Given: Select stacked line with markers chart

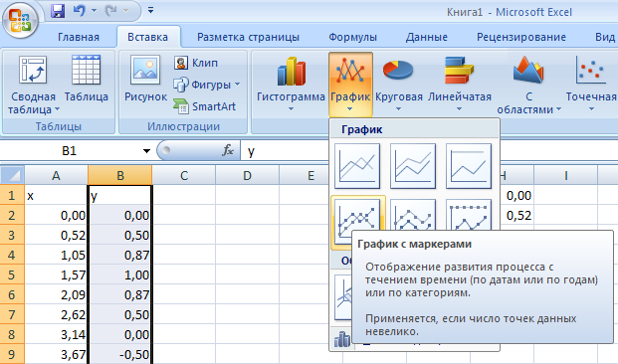Looking at the screenshot, I should 413,215.
